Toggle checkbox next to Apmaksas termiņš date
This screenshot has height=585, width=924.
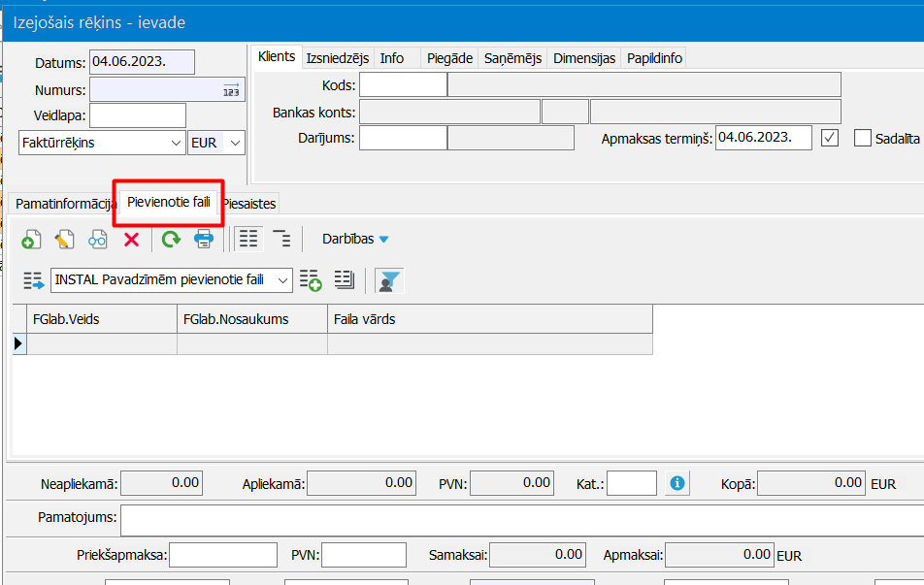830,138
